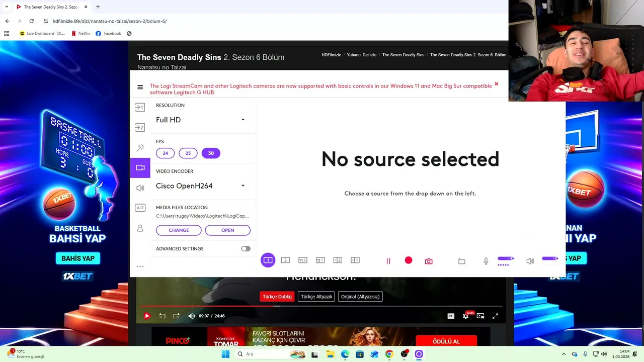Select the fourth scene layout icon

pos(320,260)
